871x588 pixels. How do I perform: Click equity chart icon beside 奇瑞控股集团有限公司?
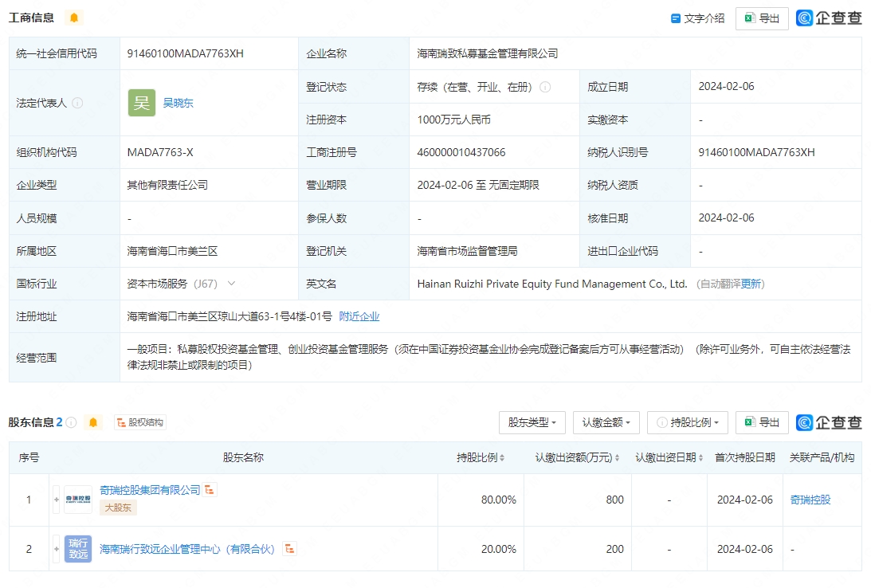[210, 490]
